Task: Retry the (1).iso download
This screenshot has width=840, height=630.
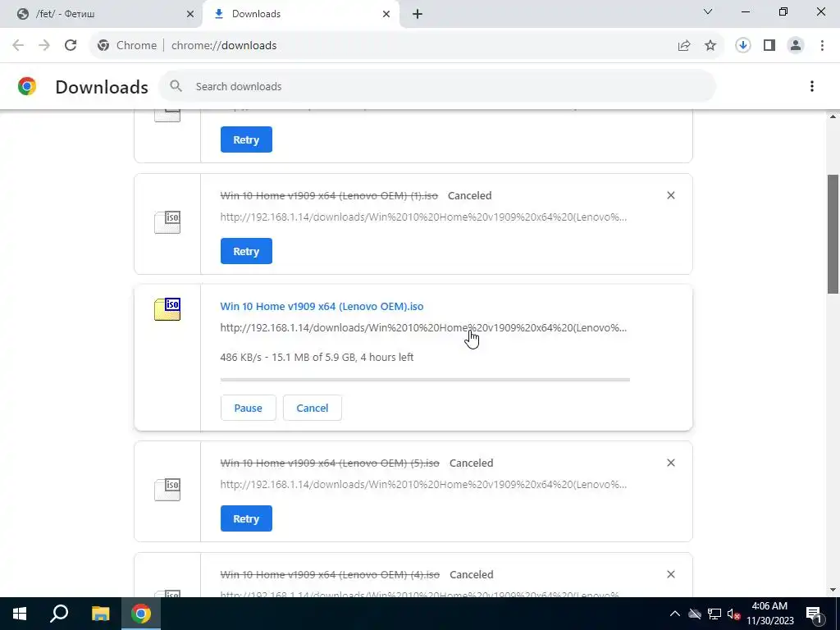Action: coord(246,251)
